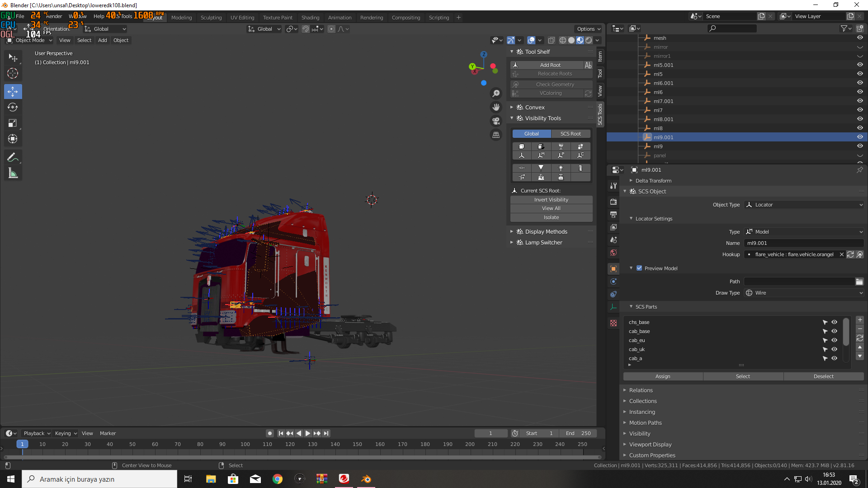Open the Render properties tab icon

[x=613, y=202]
